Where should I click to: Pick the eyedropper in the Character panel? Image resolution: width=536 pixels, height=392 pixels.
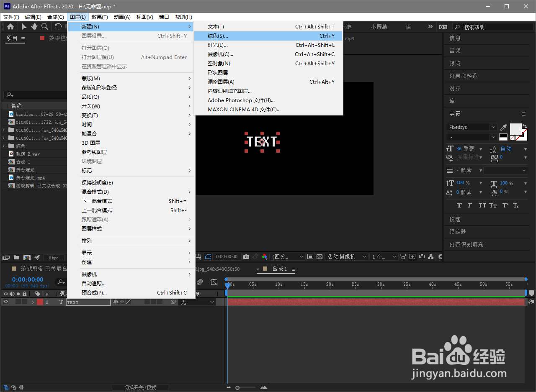tap(503, 127)
